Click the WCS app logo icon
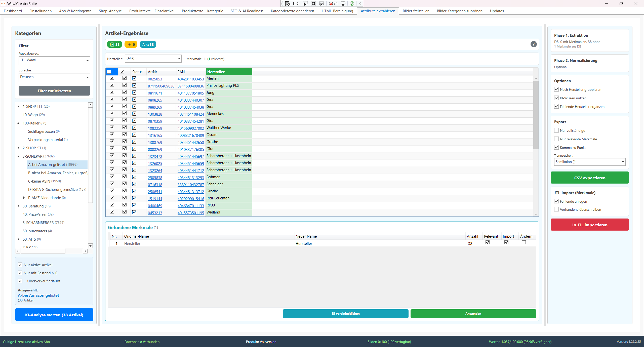This screenshot has width=644, height=347. pyautogui.click(x=3, y=4)
